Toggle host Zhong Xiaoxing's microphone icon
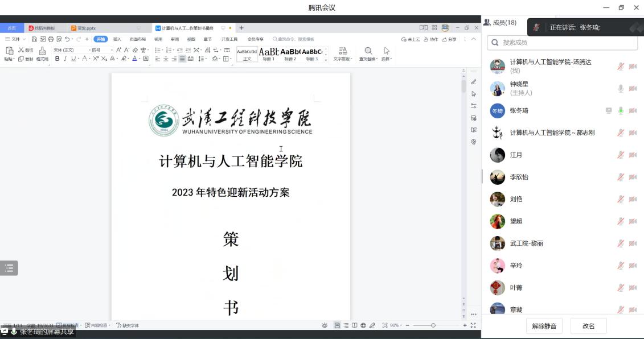This screenshot has width=644, height=339. point(621,88)
